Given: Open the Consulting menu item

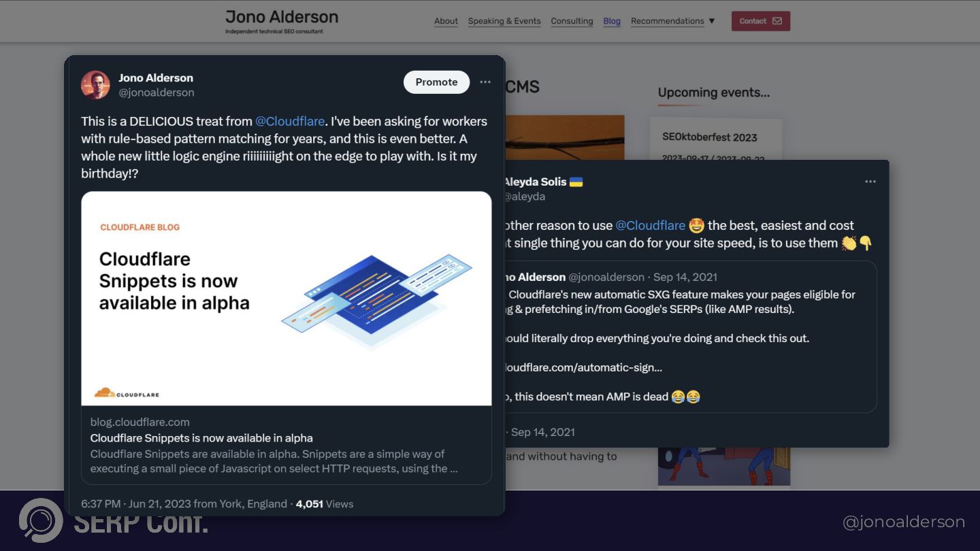Looking at the screenshot, I should [572, 21].
